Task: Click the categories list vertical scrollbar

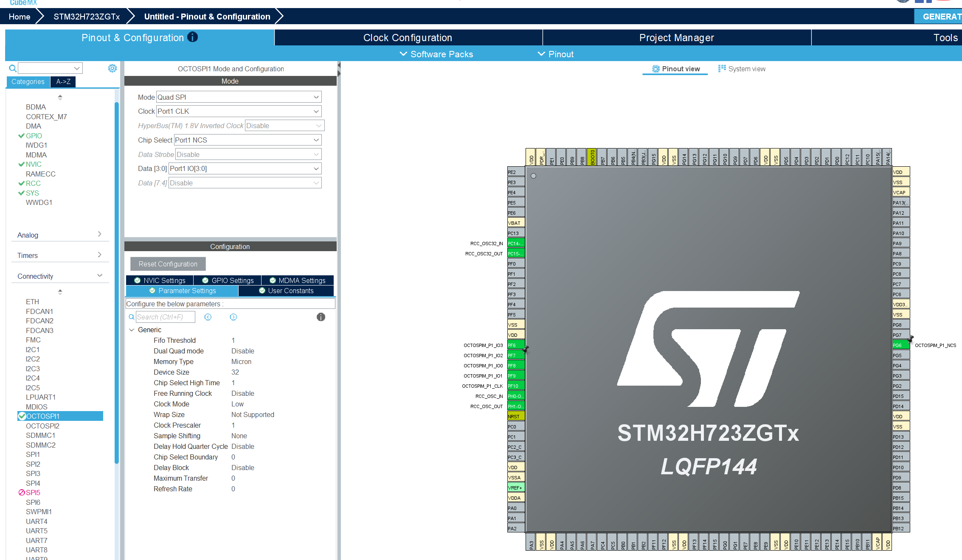Action: (x=116, y=282)
